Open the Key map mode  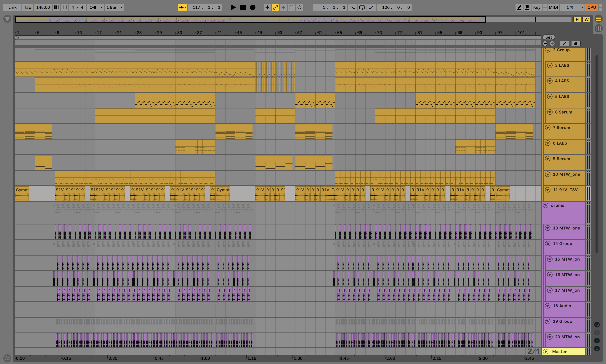click(537, 7)
